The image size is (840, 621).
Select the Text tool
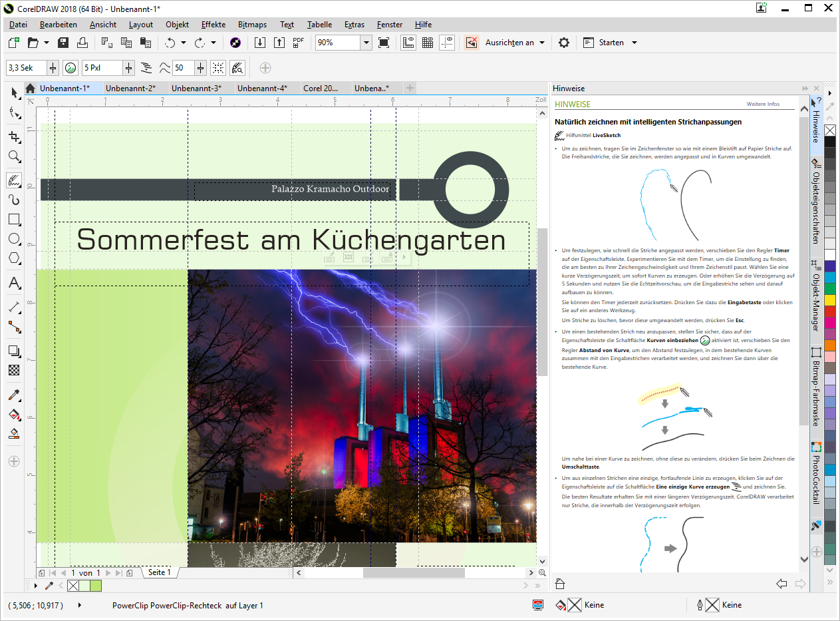[x=14, y=284]
